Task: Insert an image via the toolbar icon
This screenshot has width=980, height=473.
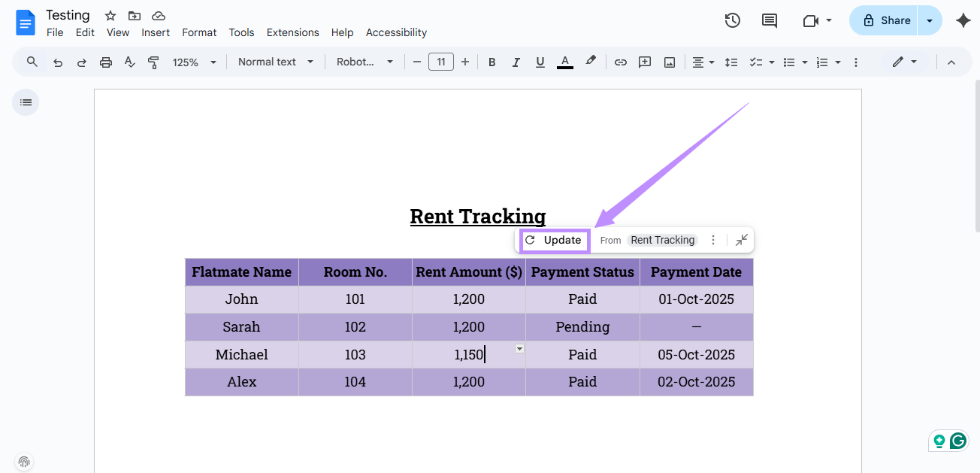Action: coord(669,62)
